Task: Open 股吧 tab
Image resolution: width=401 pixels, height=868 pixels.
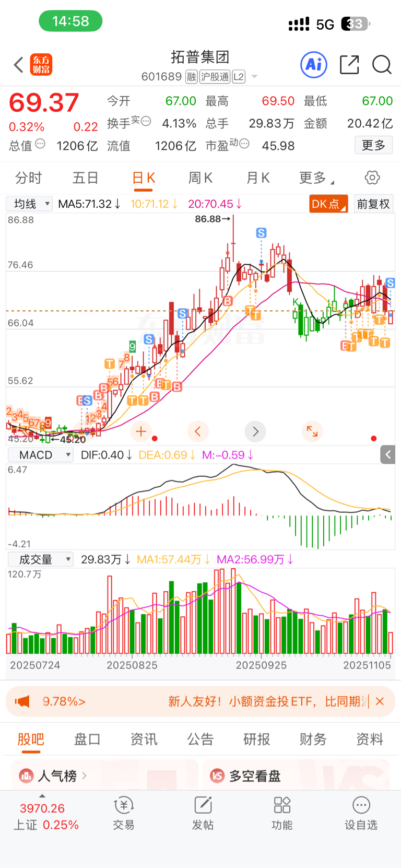Action: 31,739
